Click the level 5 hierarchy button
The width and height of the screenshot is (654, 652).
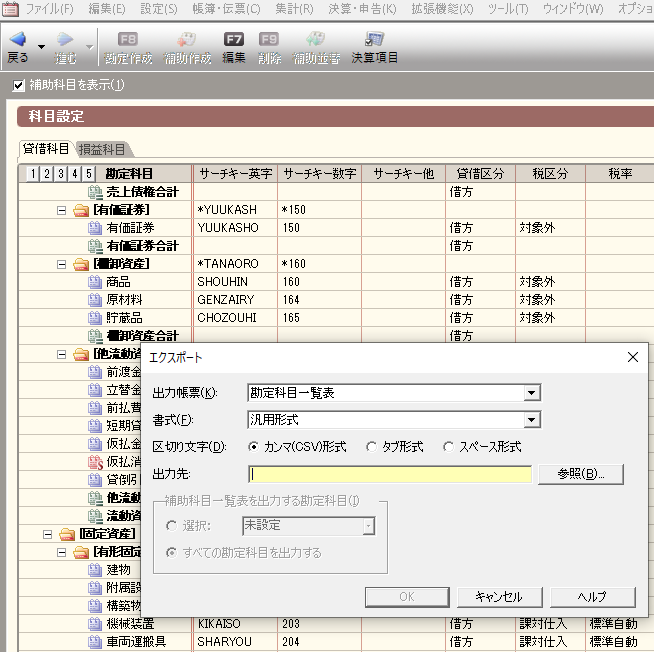(x=89, y=174)
